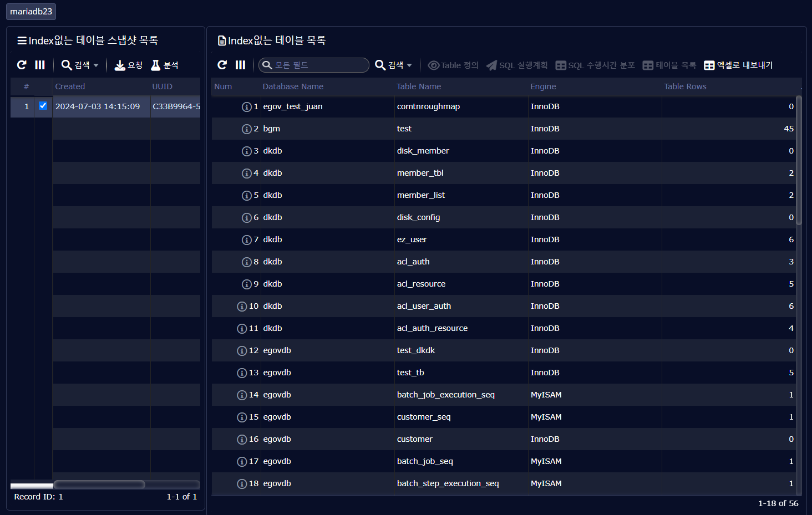Sort by Table Rows column header

pos(685,86)
